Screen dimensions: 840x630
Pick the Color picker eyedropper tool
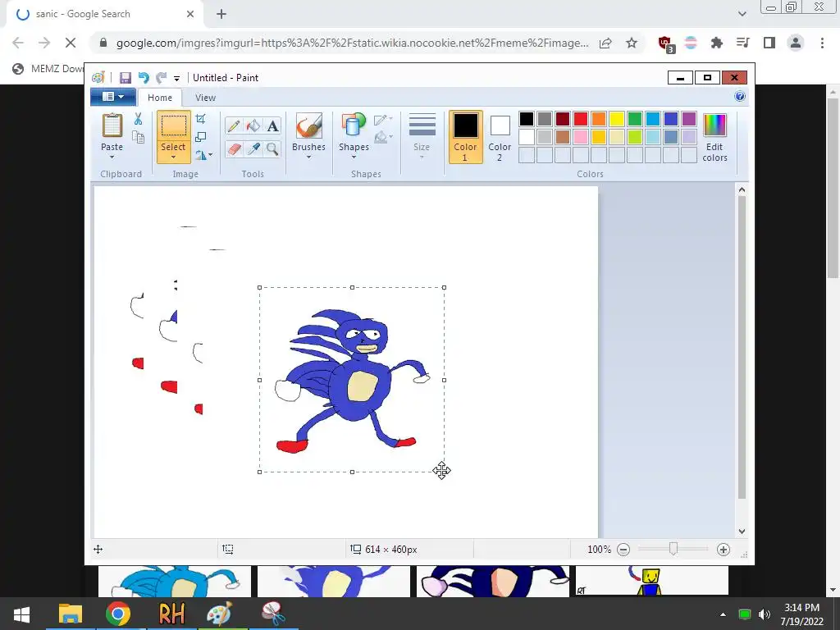253,148
